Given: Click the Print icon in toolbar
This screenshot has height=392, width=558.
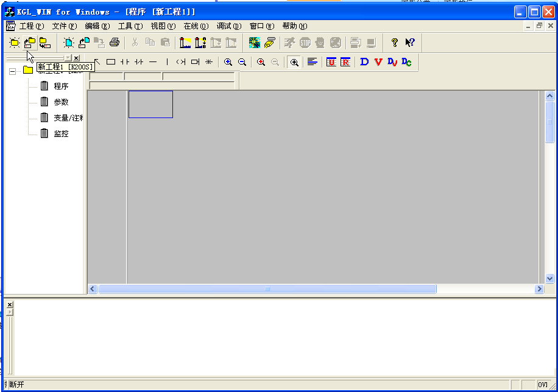Looking at the screenshot, I should tap(115, 43).
